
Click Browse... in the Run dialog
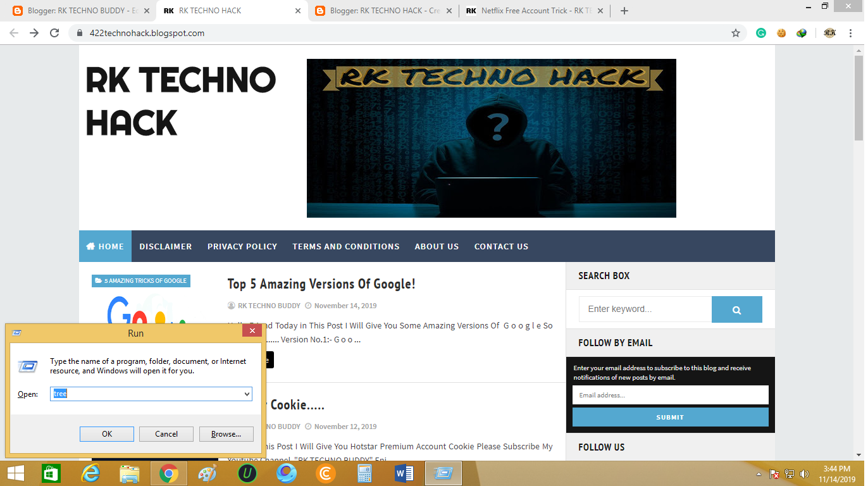[x=226, y=434]
